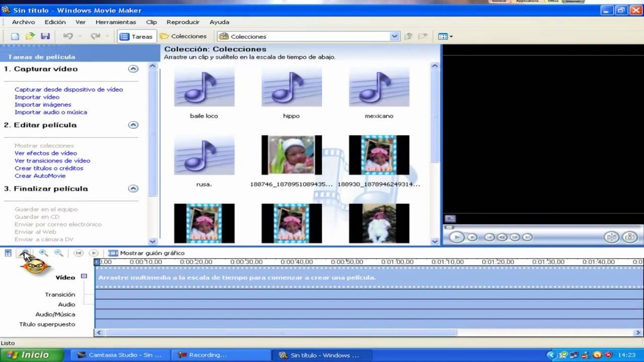Click the Stop button in preview monitor
The width and height of the screenshot is (644, 362).
[472, 237]
